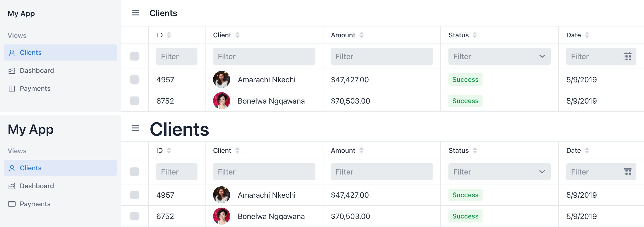Sort by Date using arrows in top table
This screenshot has width=644, height=227.
click(587, 35)
